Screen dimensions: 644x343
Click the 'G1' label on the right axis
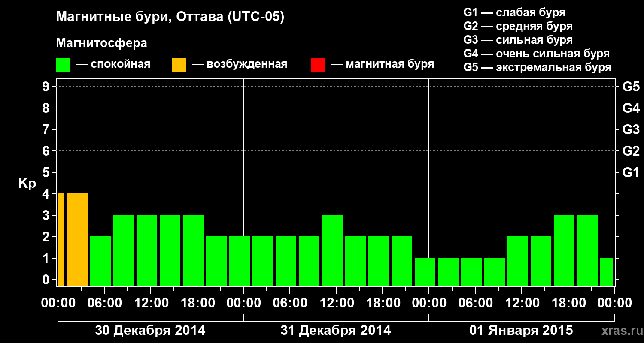click(x=631, y=173)
